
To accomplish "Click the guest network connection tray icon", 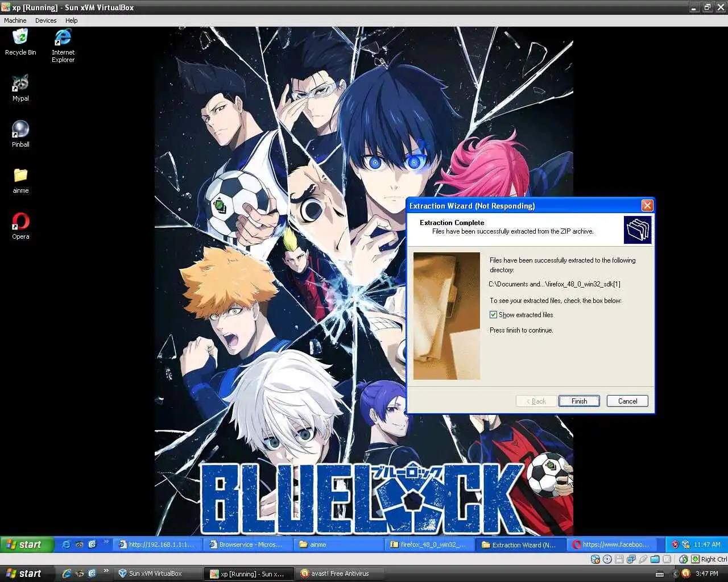I will tap(686, 544).
